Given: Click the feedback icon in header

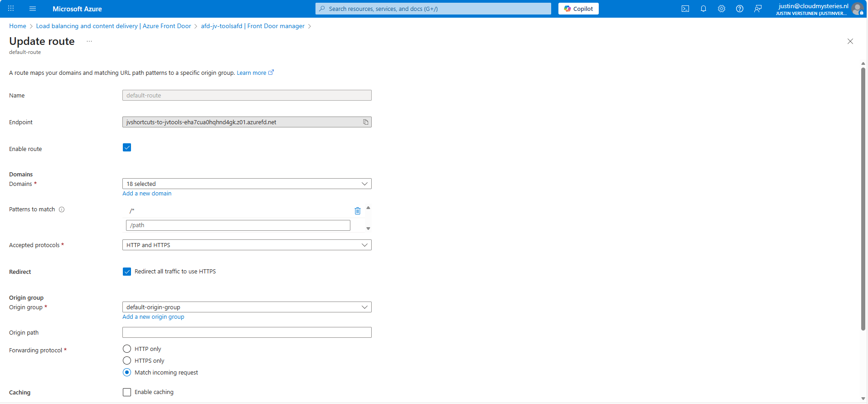Looking at the screenshot, I should [757, 9].
